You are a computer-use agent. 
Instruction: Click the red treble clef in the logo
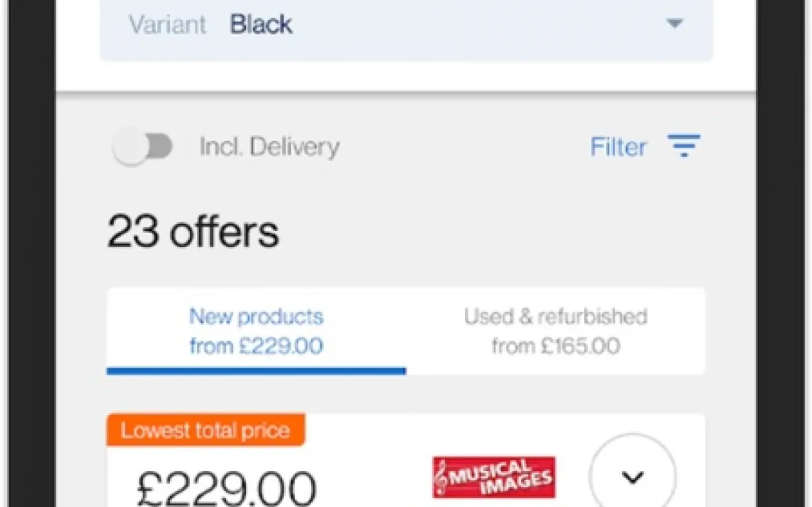tap(441, 477)
